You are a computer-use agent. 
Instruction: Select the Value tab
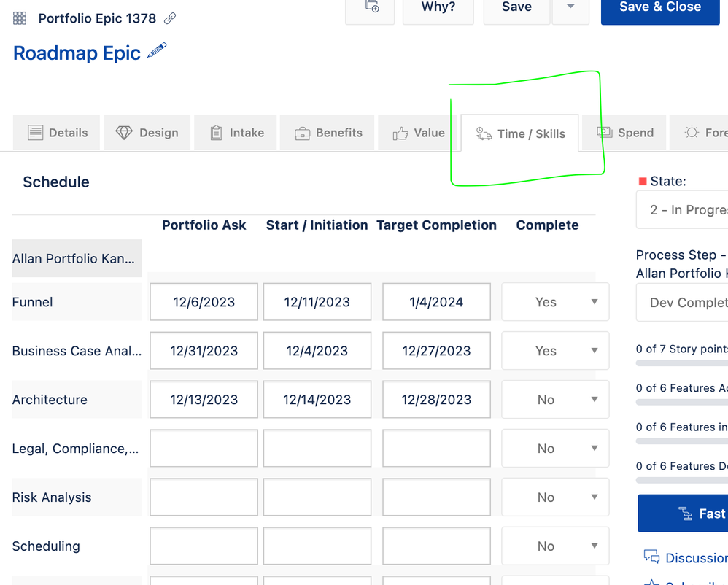coord(418,133)
